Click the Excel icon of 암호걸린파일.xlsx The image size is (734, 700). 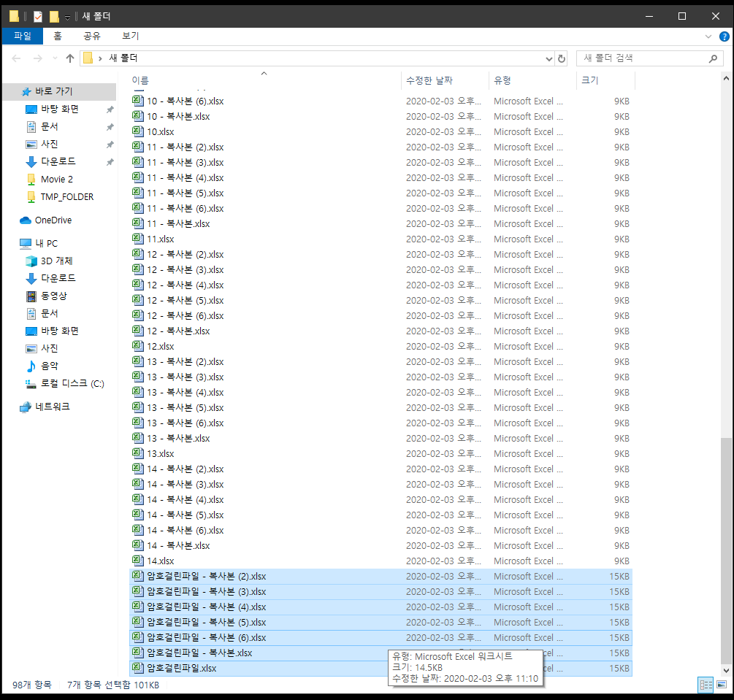137,668
